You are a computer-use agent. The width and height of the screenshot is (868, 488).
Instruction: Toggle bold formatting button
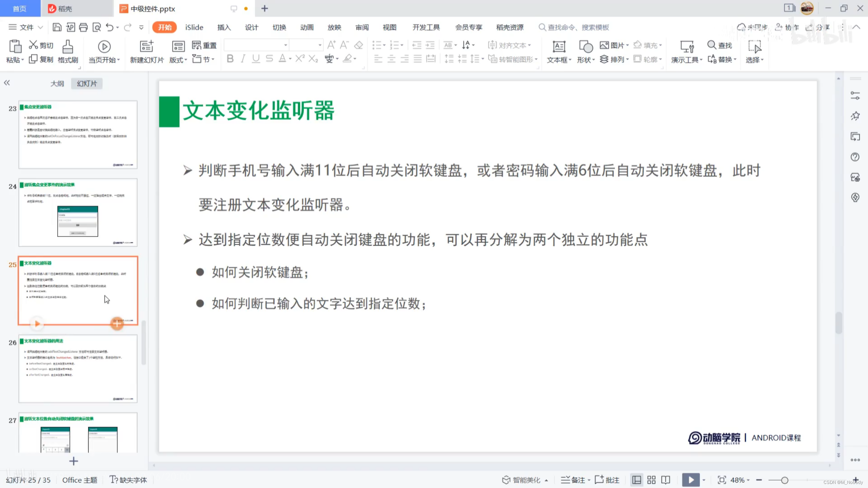click(230, 59)
